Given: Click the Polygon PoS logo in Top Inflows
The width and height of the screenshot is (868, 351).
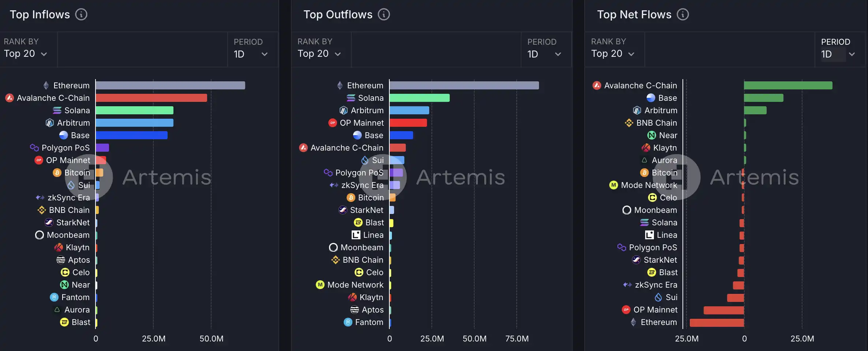Looking at the screenshot, I should point(34,148).
